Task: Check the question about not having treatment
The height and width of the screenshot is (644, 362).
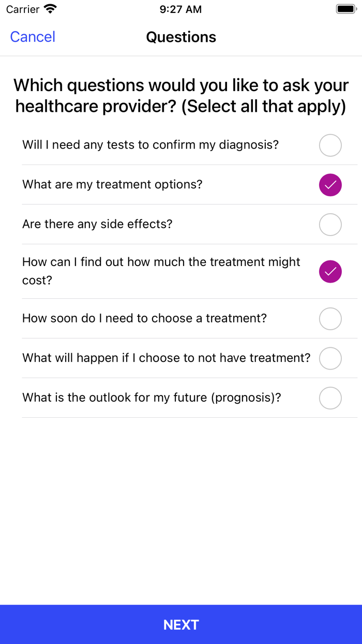Action: pyautogui.click(x=330, y=358)
